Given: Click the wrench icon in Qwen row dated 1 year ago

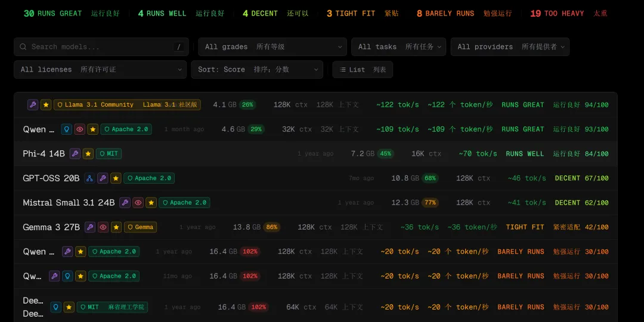Looking at the screenshot, I should coord(67,252).
